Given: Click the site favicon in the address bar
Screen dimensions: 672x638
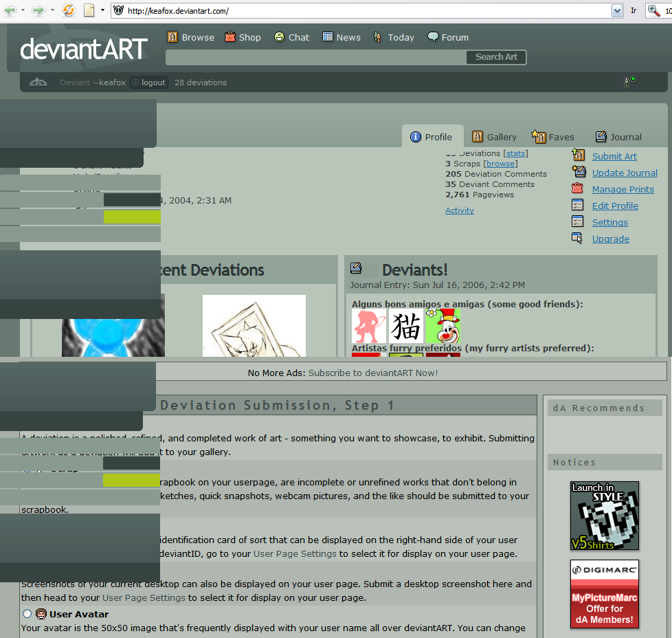Looking at the screenshot, I should click(x=119, y=10).
